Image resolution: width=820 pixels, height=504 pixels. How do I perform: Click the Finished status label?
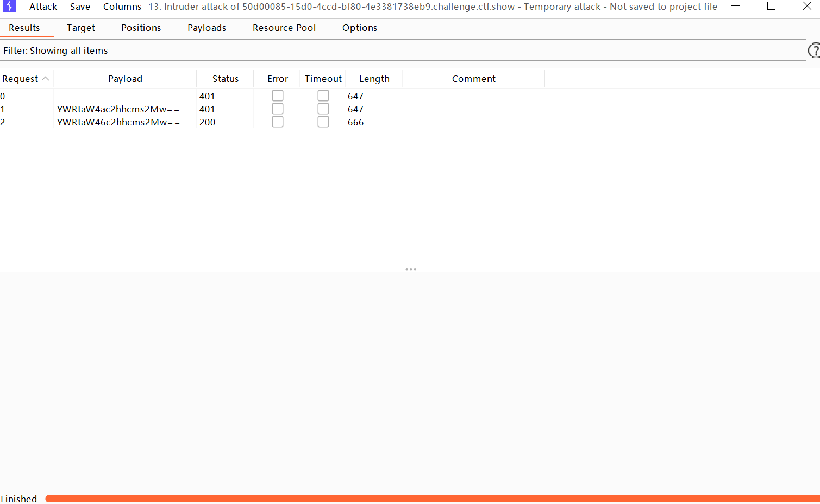pyautogui.click(x=19, y=499)
